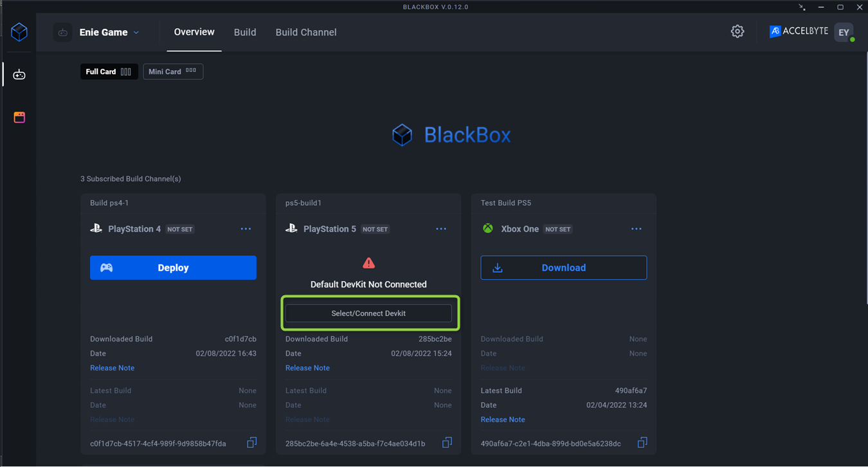868x467 pixels.
Task: Click NOT SET badge on PlayStation 5
Action: click(x=375, y=229)
